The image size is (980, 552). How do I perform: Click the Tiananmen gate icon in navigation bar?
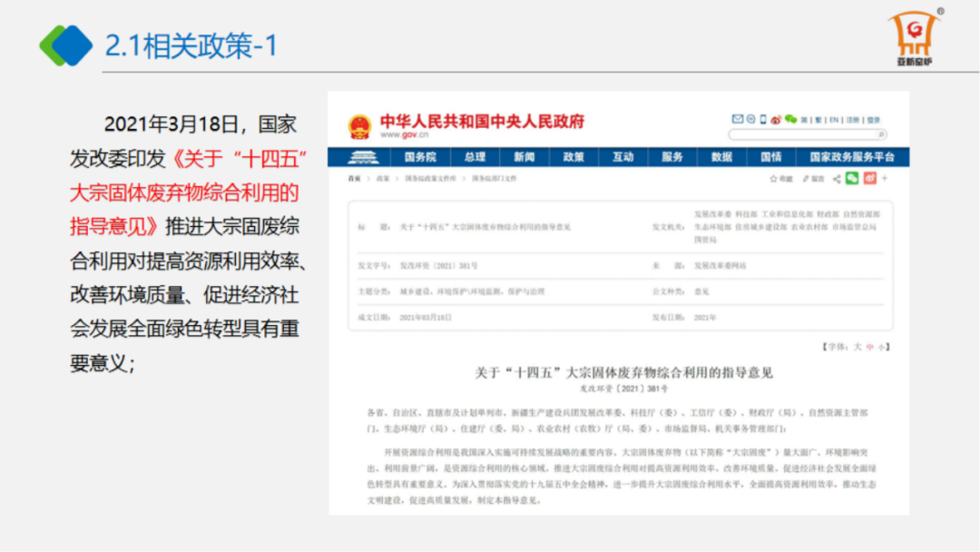pyautogui.click(x=361, y=156)
